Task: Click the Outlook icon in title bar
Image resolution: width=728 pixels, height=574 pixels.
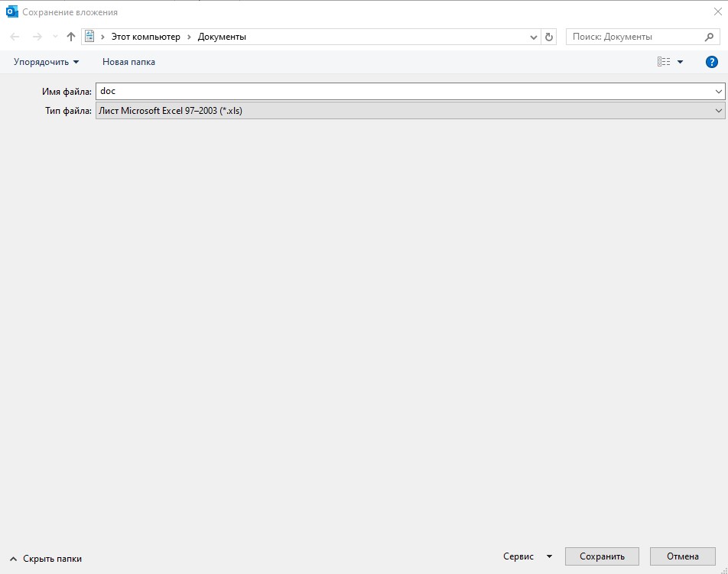Action: [x=11, y=12]
